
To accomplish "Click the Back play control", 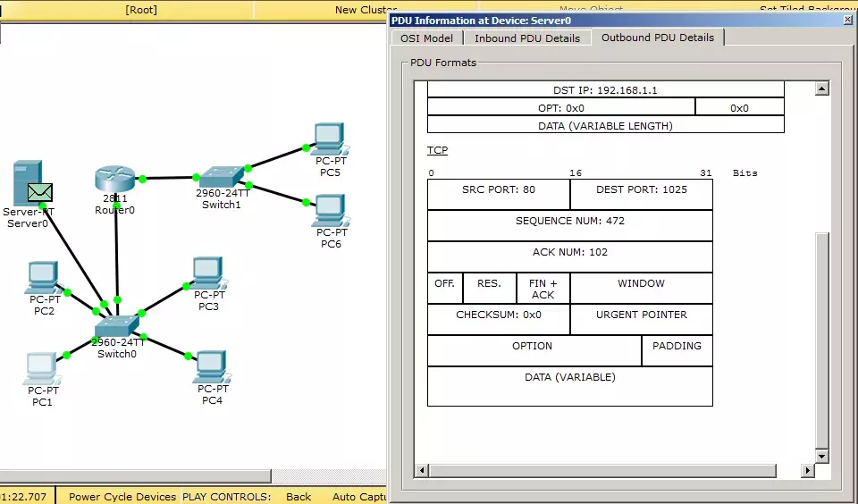I will pos(299,496).
